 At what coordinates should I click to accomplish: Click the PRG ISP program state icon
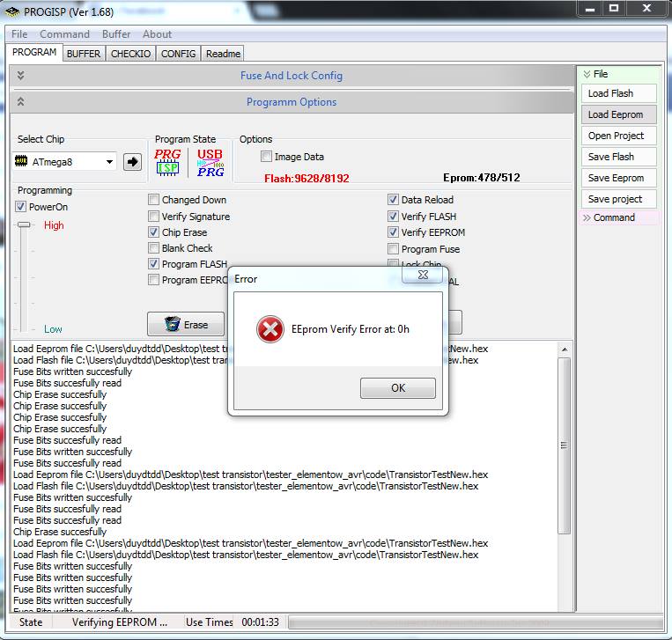167,162
